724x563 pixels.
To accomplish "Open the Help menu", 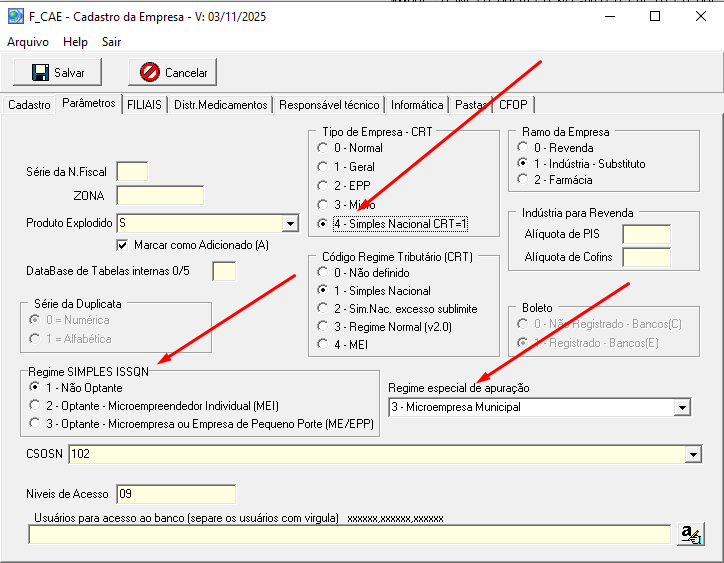I will (x=75, y=42).
